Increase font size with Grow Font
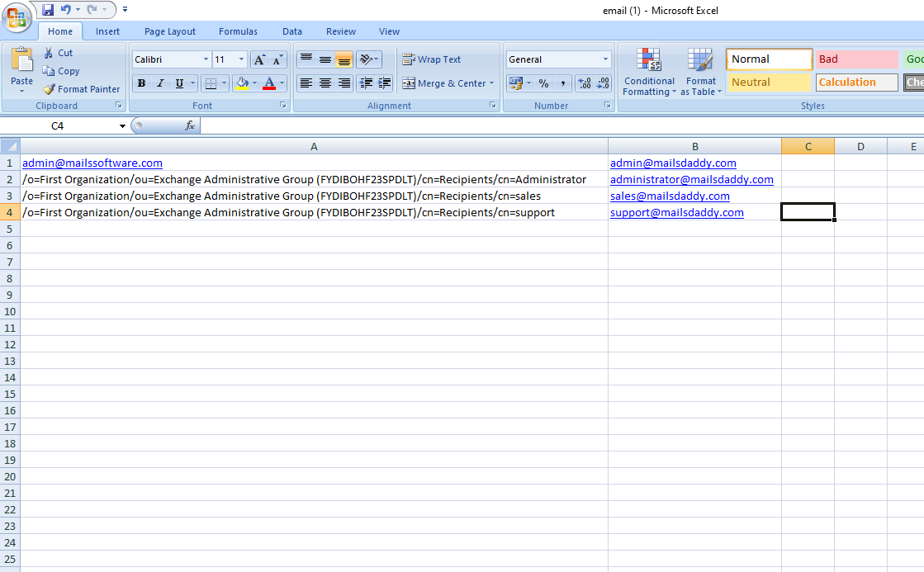This screenshot has height=572, width=924. 259,59
